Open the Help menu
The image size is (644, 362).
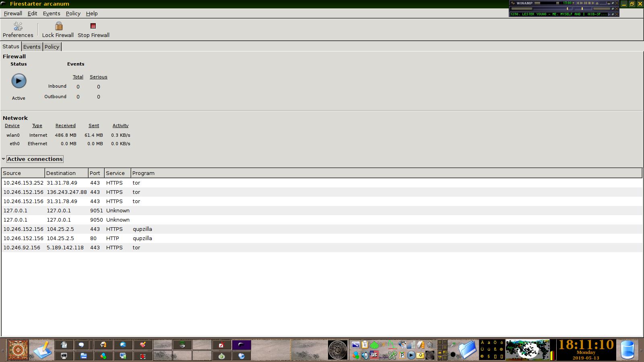(92, 13)
